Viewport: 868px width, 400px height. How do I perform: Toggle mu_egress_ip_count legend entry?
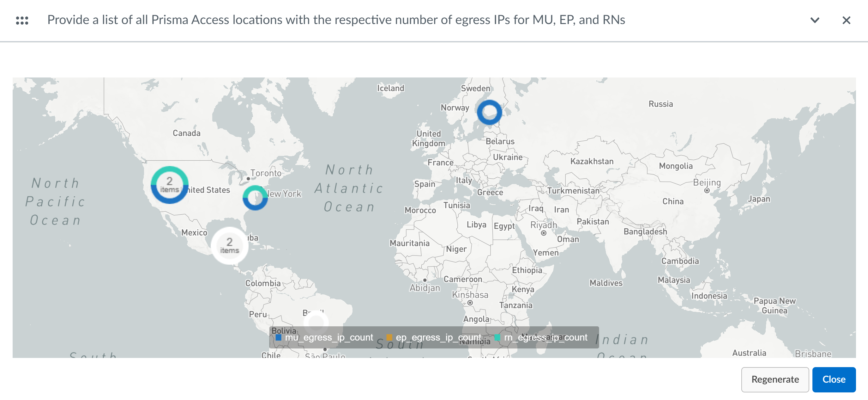pyautogui.click(x=329, y=337)
